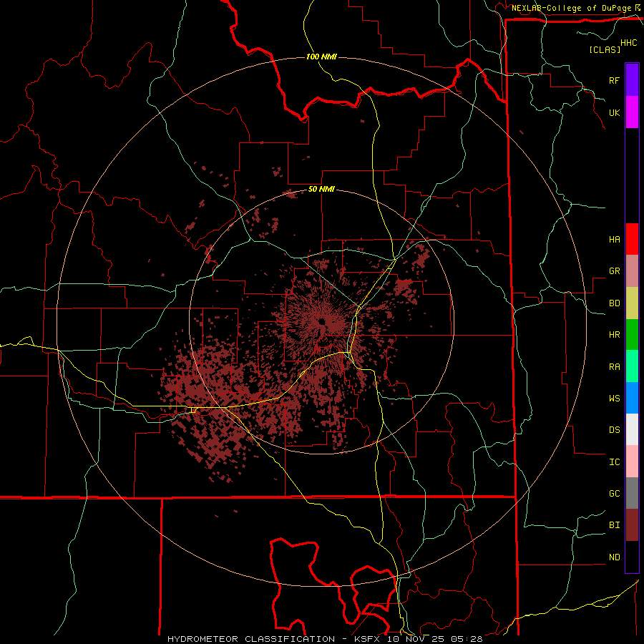The height and width of the screenshot is (644, 644).
Task: Click the 'HHC' product code text
Action: coord(629,43)
